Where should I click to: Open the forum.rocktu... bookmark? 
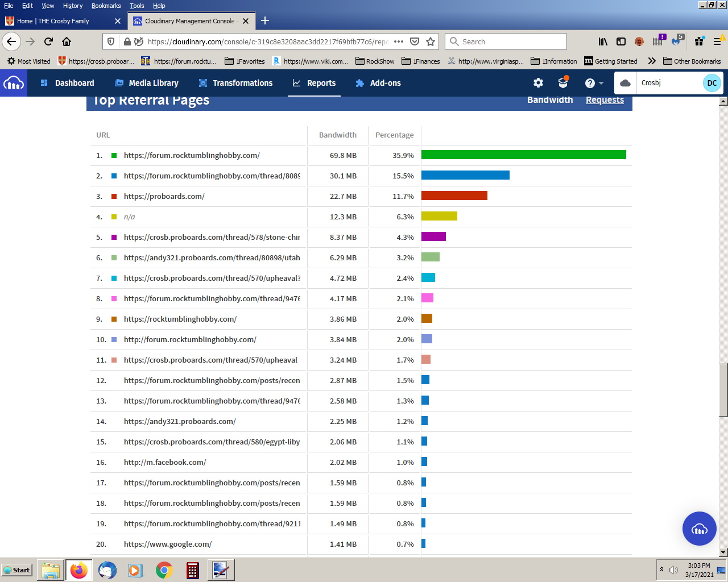(179, 61)
